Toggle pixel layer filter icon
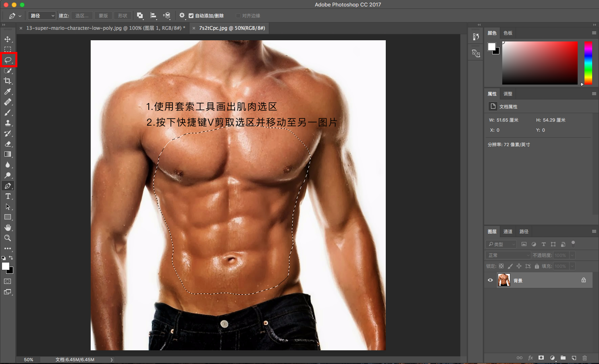This screenshot has height=364, width=599. [524, 244]
